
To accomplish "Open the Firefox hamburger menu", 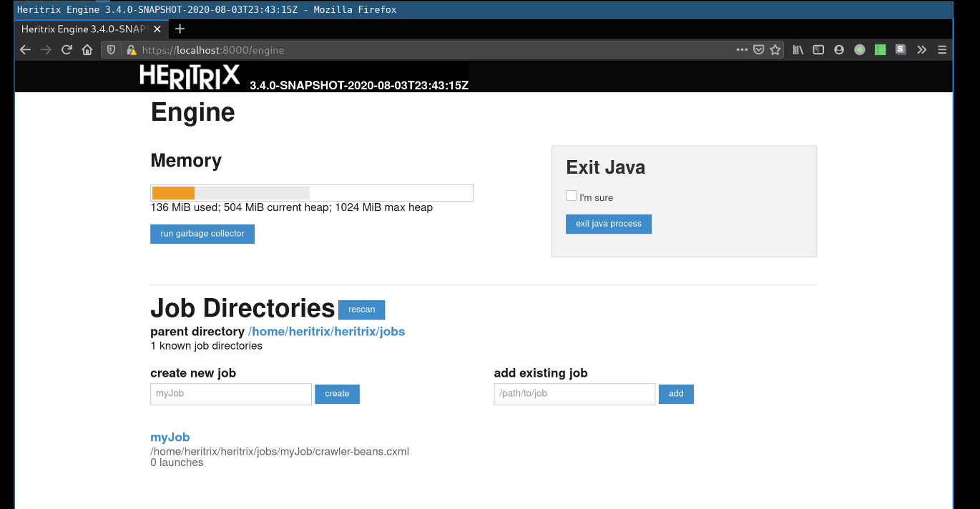I will coord(942,50).
